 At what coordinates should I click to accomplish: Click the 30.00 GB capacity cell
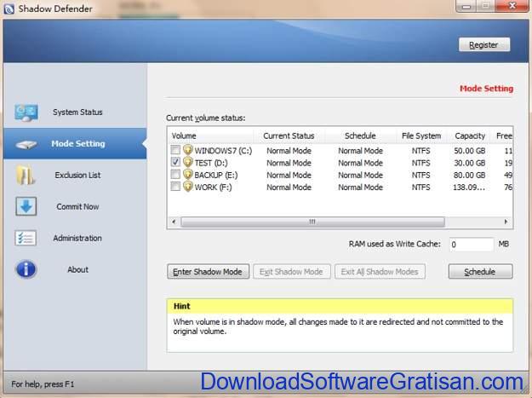tap(470, 163)
